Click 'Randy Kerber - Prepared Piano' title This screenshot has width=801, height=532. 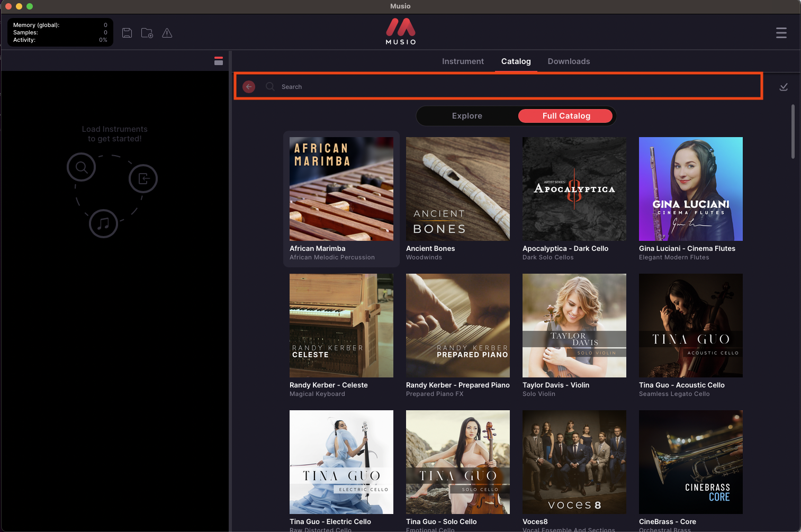point(458,385)
